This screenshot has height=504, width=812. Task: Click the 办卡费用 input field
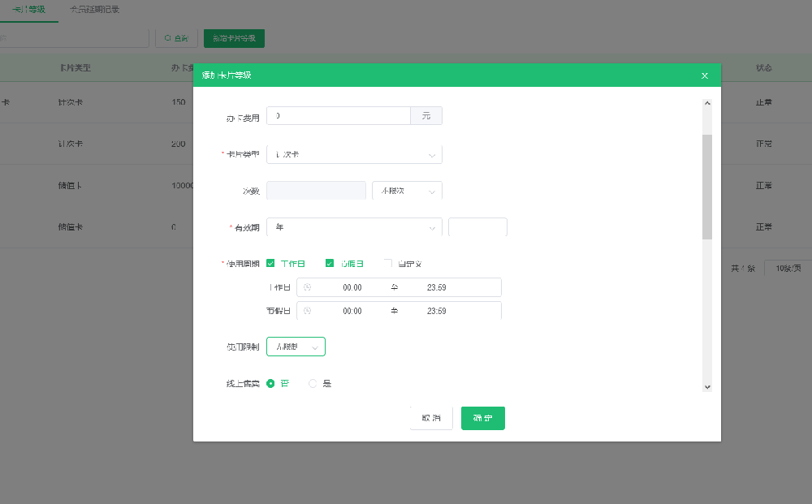click(339, 116)
